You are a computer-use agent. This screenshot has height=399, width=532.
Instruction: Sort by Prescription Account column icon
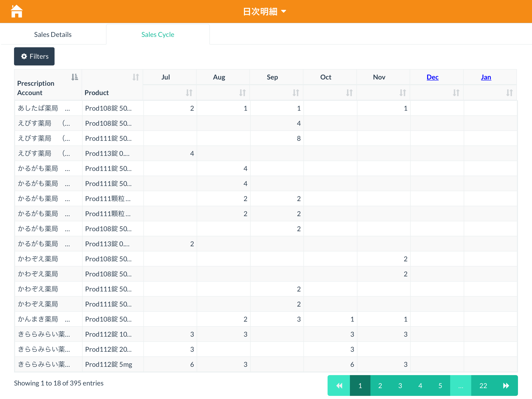(75, 77)
